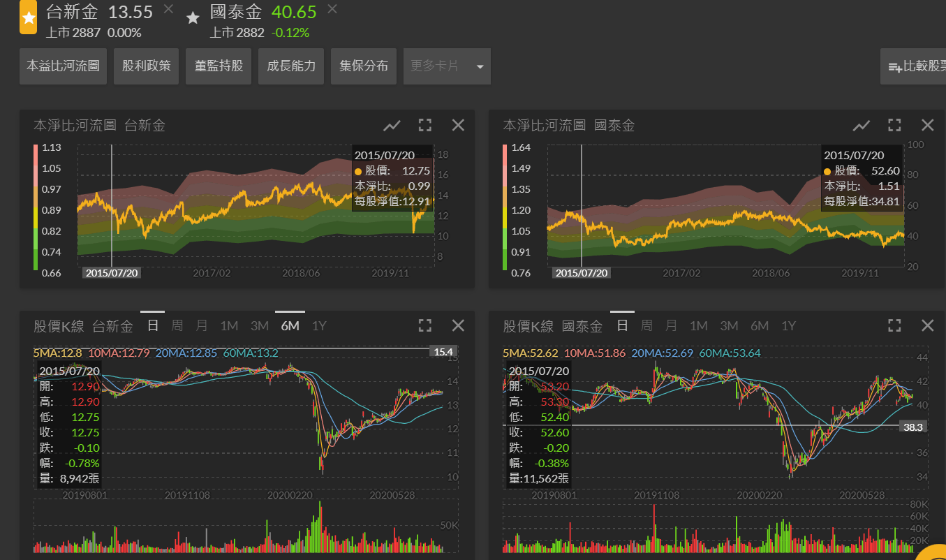Expand 國泰金 股價K線 to fullscreen

tap(894, 325)
